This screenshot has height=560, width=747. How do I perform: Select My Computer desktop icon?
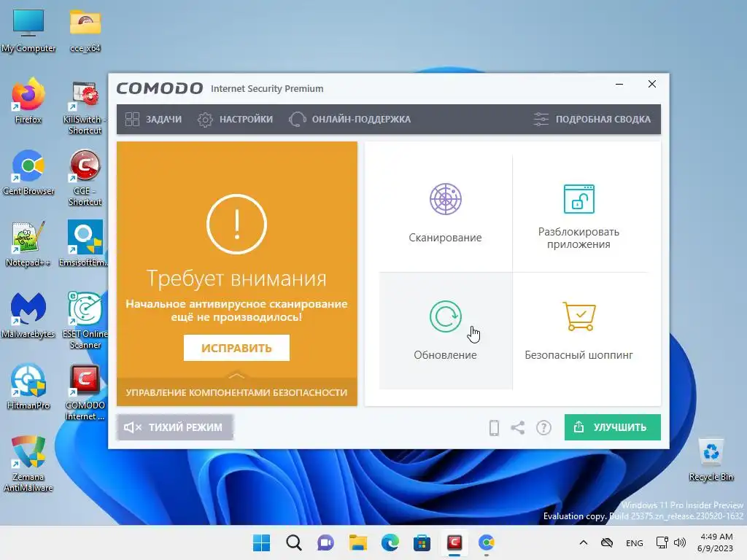point(28,31)
